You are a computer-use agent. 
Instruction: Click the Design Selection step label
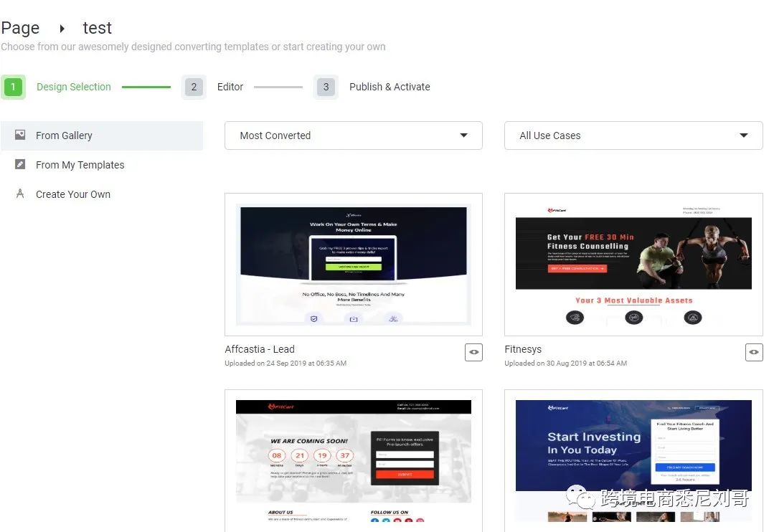click(x=74, y=87)
